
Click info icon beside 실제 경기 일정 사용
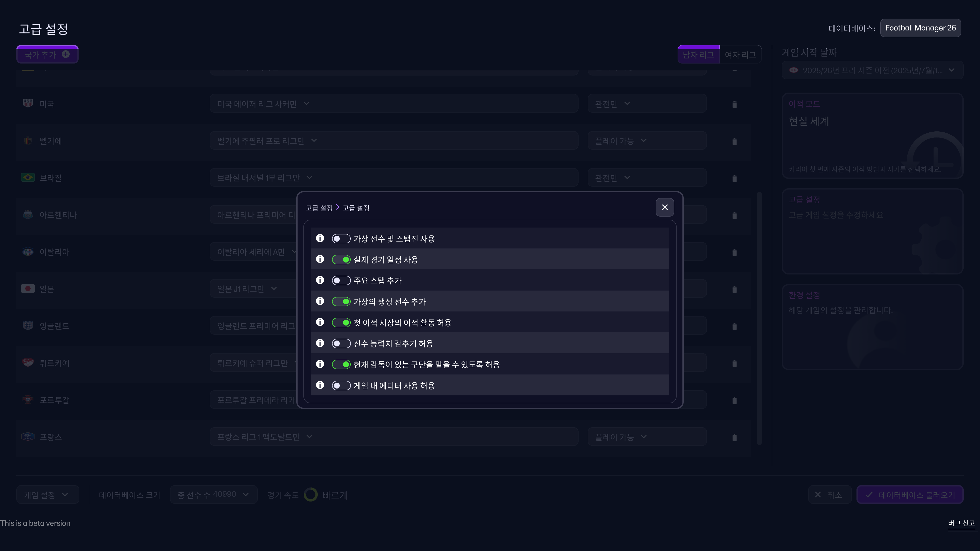(x=320, y=259)
